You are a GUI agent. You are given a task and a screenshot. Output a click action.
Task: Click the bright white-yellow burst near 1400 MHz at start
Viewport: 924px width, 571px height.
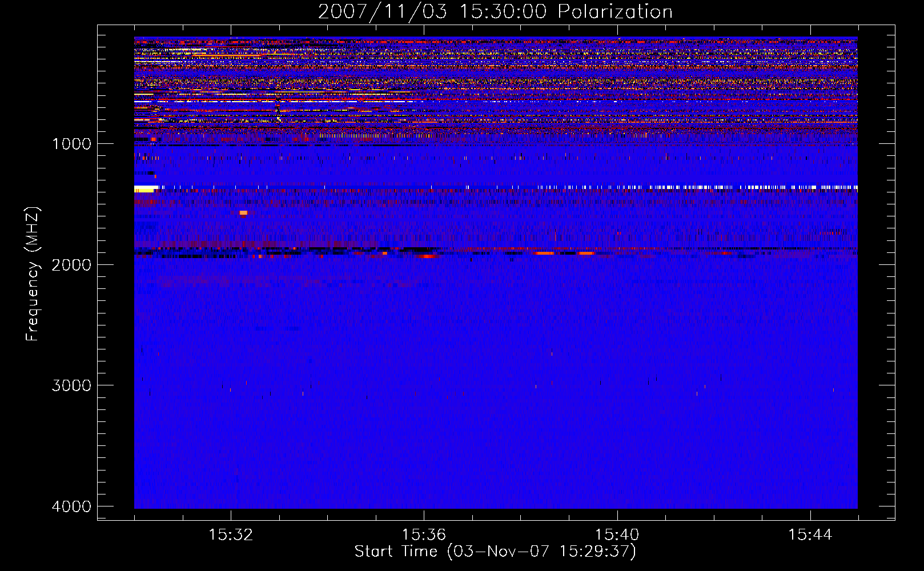145,188
